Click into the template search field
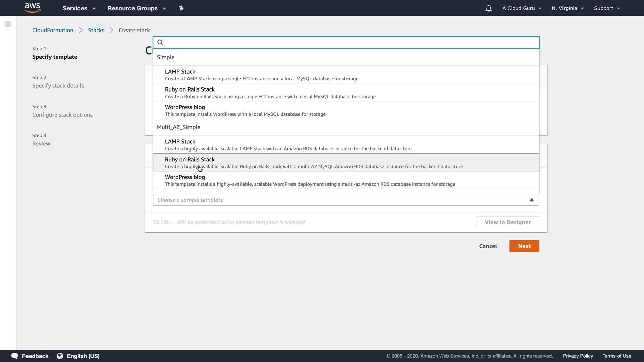Screen dimensions: 644x362 tap(349, 42)
